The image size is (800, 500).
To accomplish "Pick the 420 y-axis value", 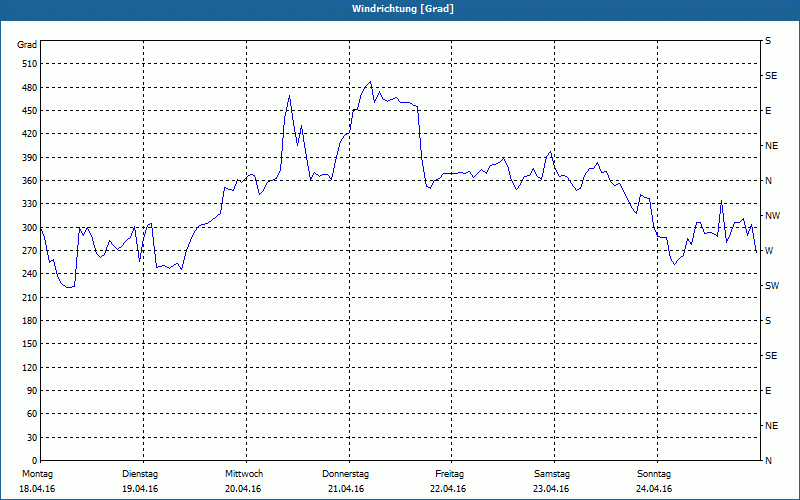I will tap(29, 134).
